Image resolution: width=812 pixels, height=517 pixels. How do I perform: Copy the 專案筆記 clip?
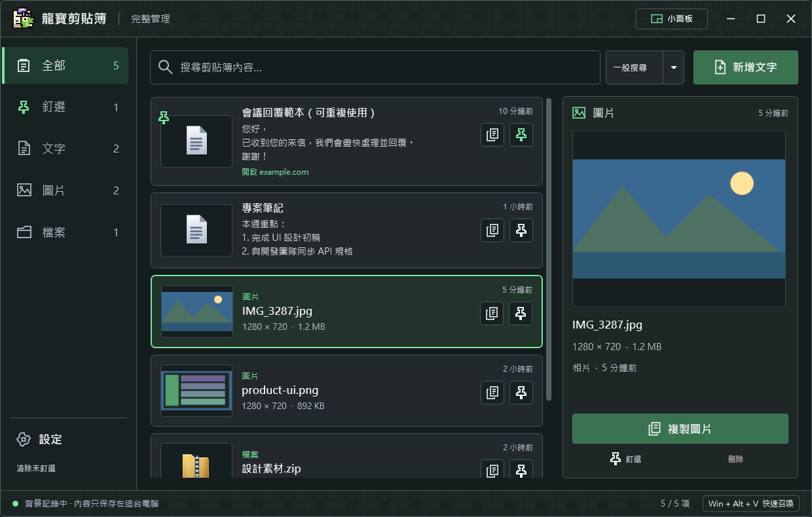[492, 230]
